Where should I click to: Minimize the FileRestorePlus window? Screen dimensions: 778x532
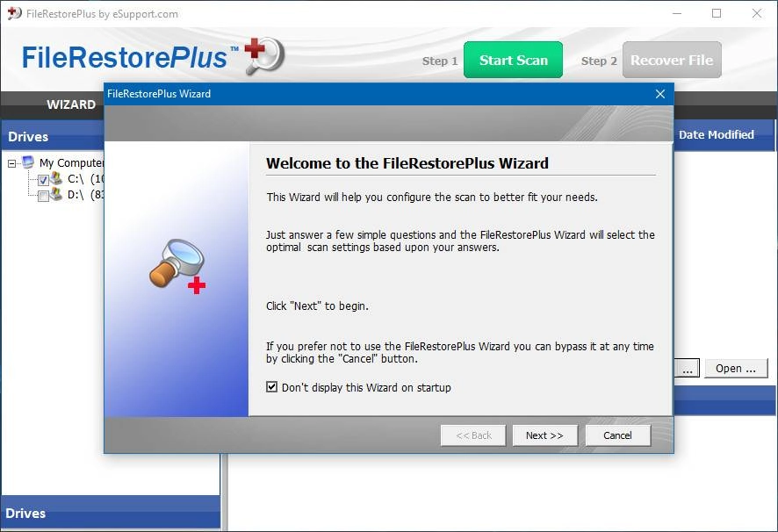[x=677, y=13]
